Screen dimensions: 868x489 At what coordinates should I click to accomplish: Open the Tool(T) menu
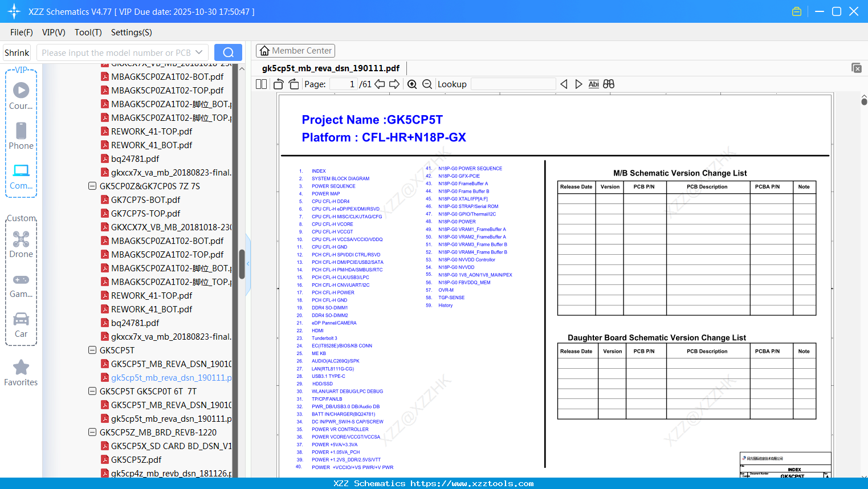point(88,32)
